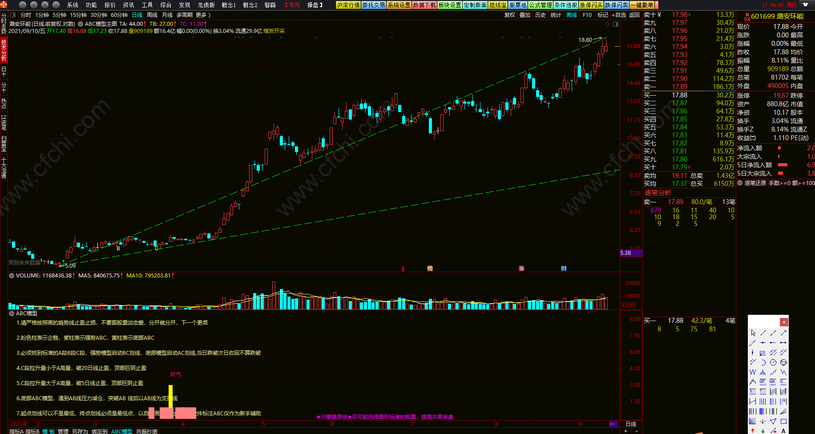Close the drawing tools palette
This screenshot has width=815, height=434.
pyautogui.click(x=784, y=322)
